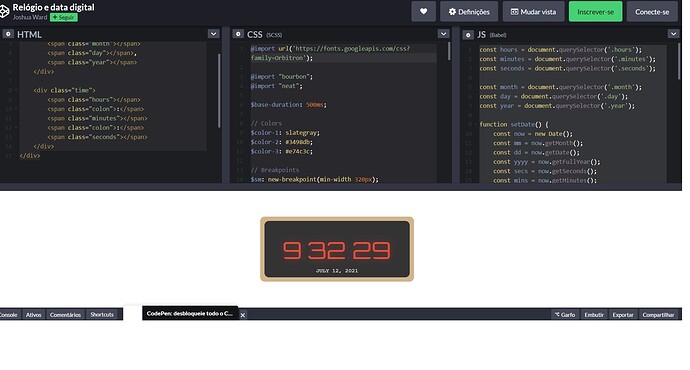
Task: Open the Shortcuts footer button
Action: pyautogui.click(x=102, y=315)
